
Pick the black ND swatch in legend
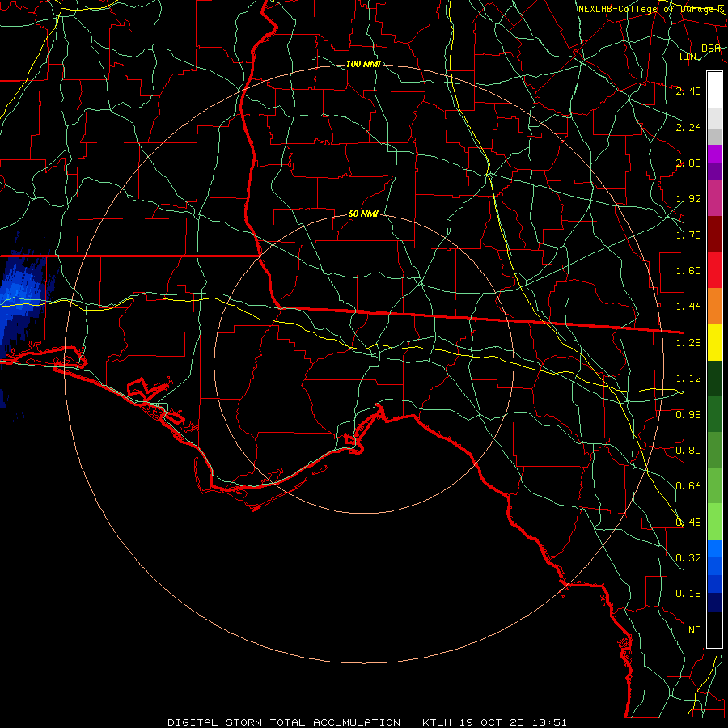(714, 629)
